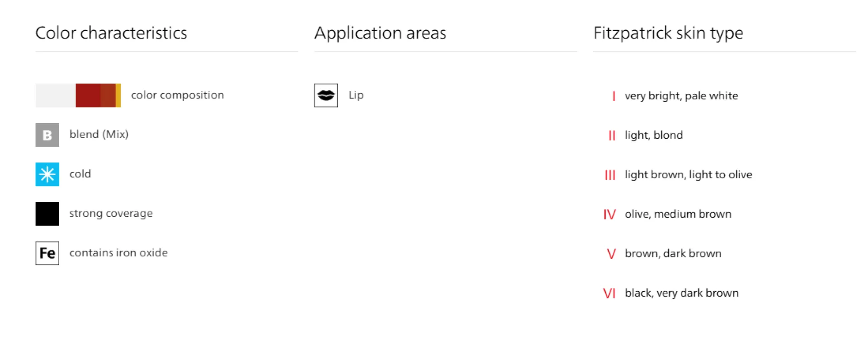Click the "color composition" label
Image resolution: width=868 pixels, height=344 pixels.
177,95
